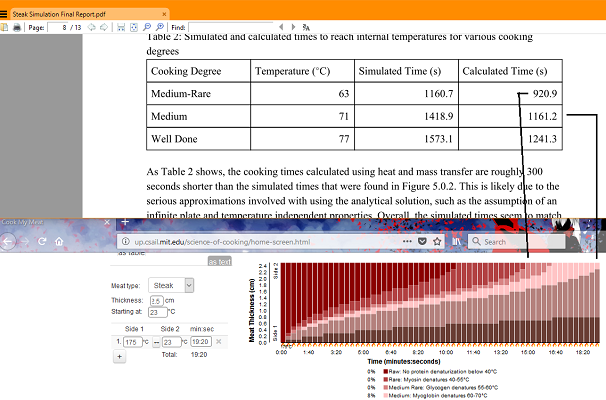The height and width of the screenshot is (400, 606).
Task: Open the Meat type Steak dropdown
Action: [x=171, y=286]
